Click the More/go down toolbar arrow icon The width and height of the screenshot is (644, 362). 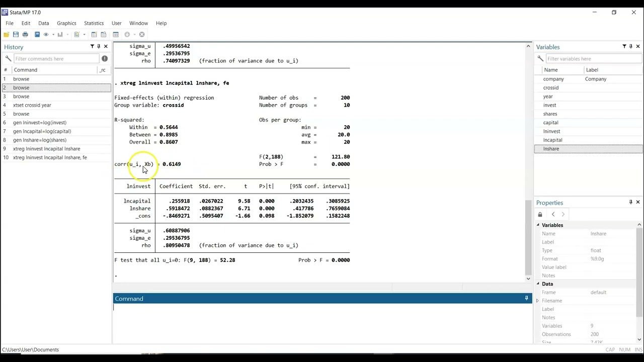coord(127,34)
